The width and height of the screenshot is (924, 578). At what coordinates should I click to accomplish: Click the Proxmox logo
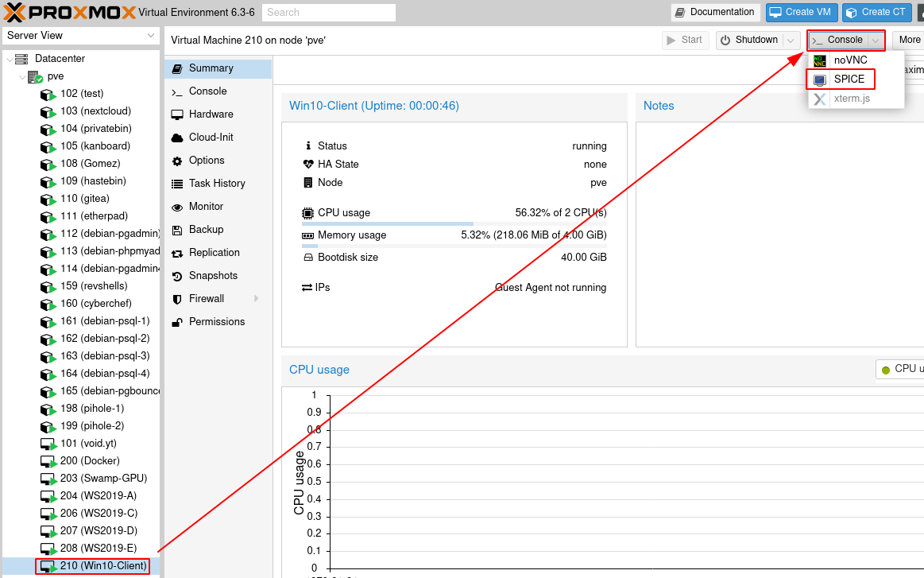click(70, 12)
